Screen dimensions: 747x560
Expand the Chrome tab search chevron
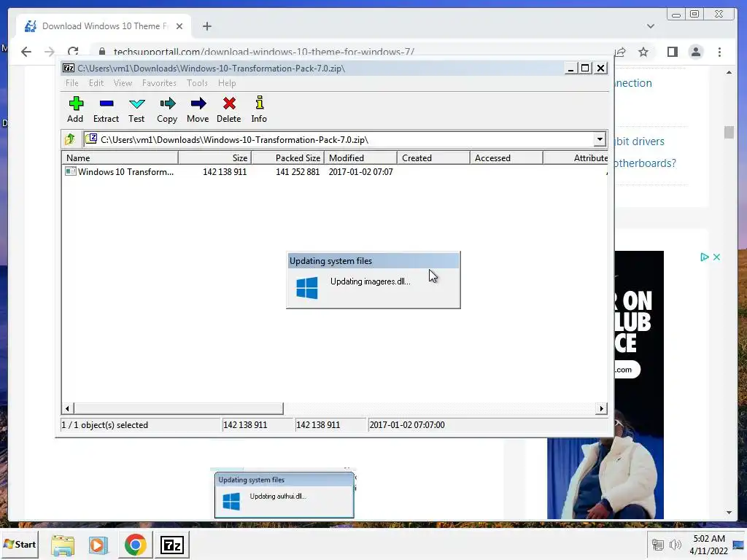(650, 26)
